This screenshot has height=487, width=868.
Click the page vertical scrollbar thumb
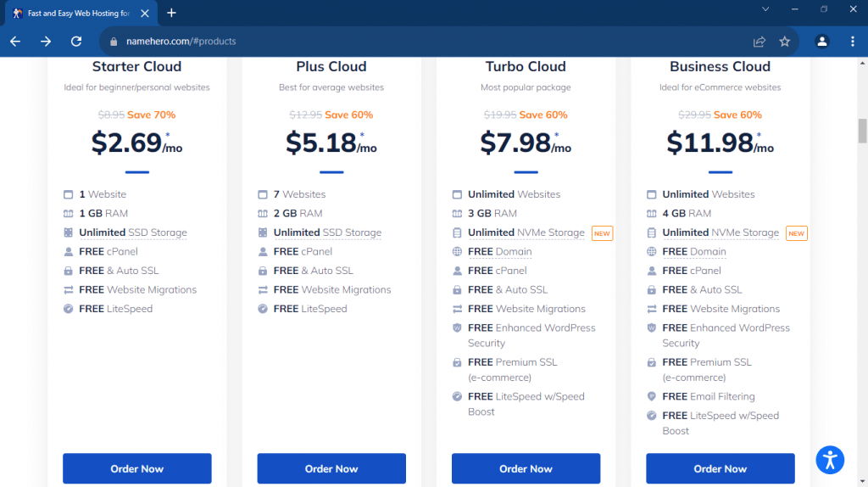click(x=862, y=131)
